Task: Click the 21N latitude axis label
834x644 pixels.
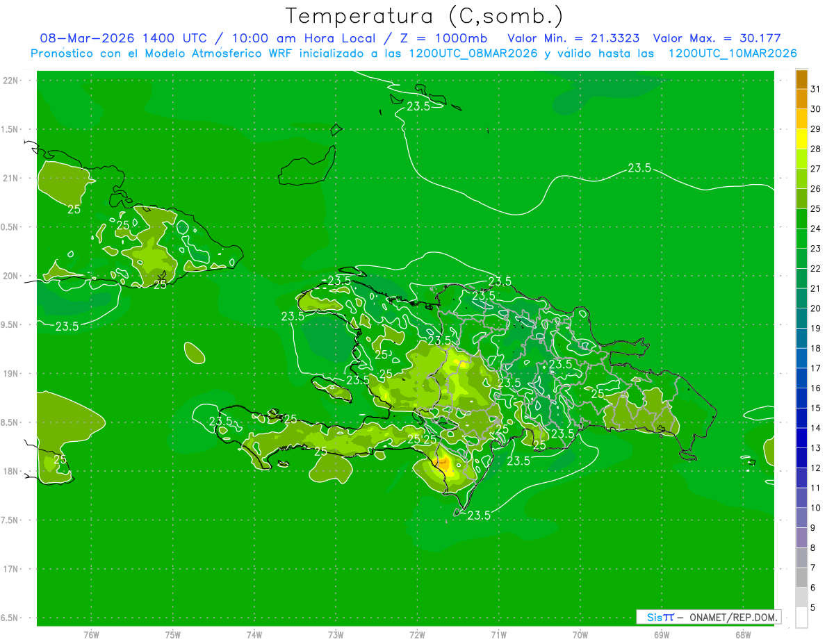Action: (x=12, y=179)
